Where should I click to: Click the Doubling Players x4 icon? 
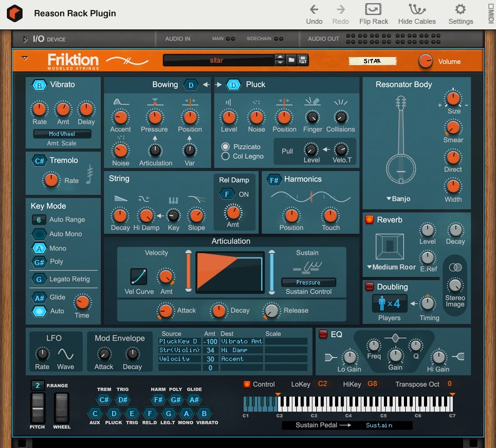tap(389, 304)
